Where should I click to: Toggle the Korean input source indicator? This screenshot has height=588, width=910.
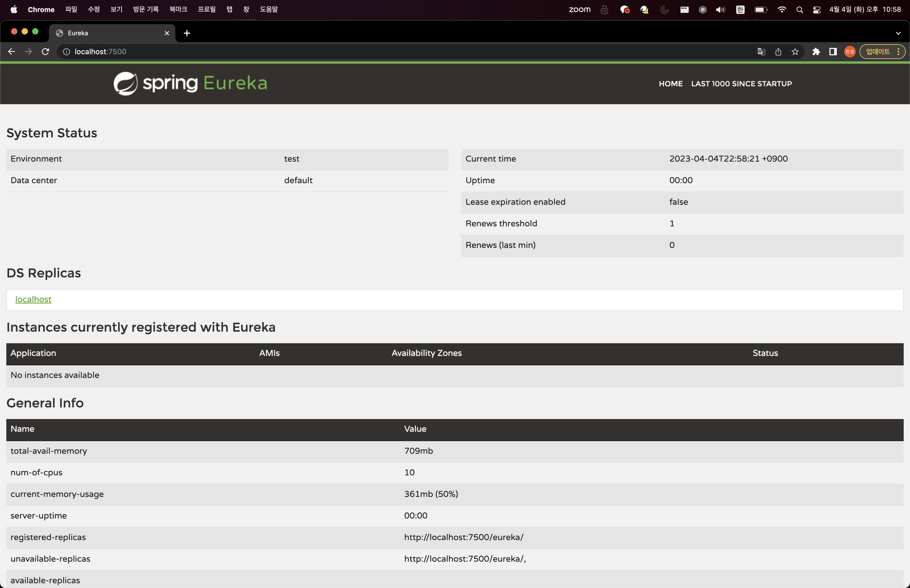(x=740, y=9)
